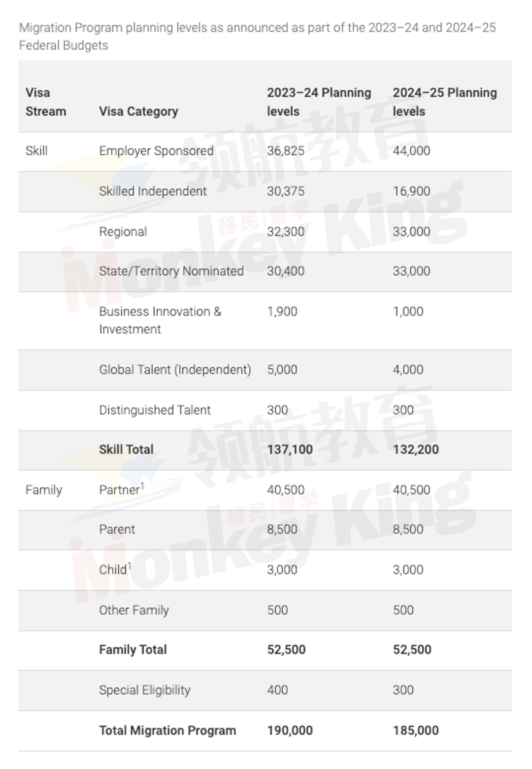This screenshot has height=769, width=532.
Task: Click State/Territory Nominated row label
Action: (x=171, y=271)
